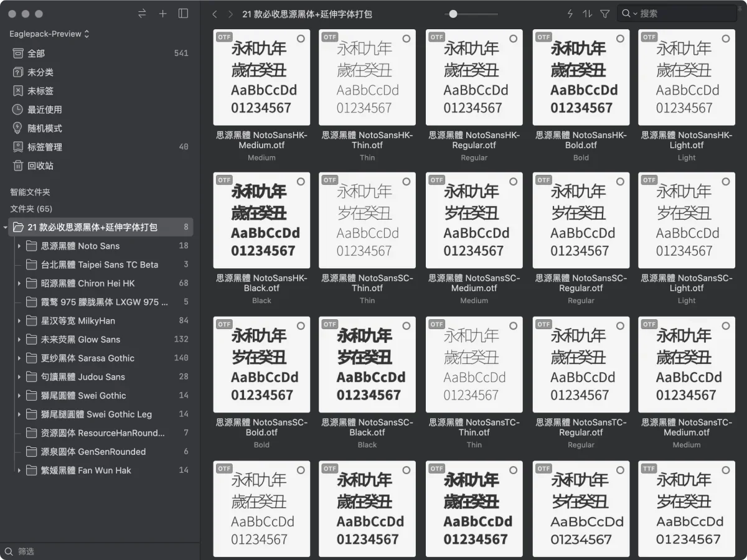The width and height of the screenshot is (747, 560).
Task: Open 标签管理 in the sidebar
Action: [x=45, y=147]
